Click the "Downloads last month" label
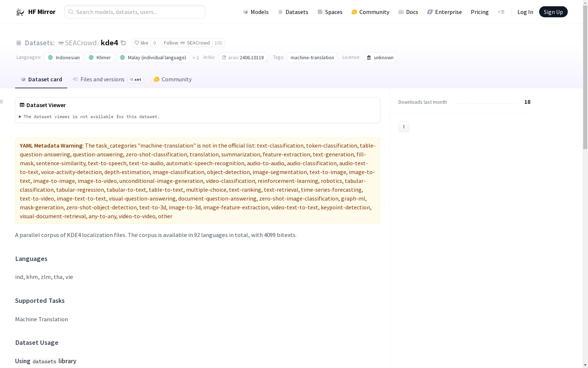This screenshot has width=588, height=368. pyautogui.click(x=423, y=102)
